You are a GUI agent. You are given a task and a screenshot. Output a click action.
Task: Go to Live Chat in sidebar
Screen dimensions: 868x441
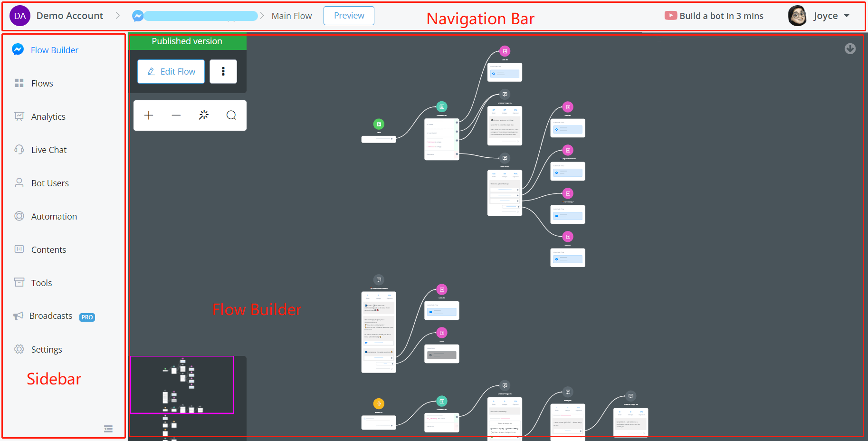click(x=48, y=150)
